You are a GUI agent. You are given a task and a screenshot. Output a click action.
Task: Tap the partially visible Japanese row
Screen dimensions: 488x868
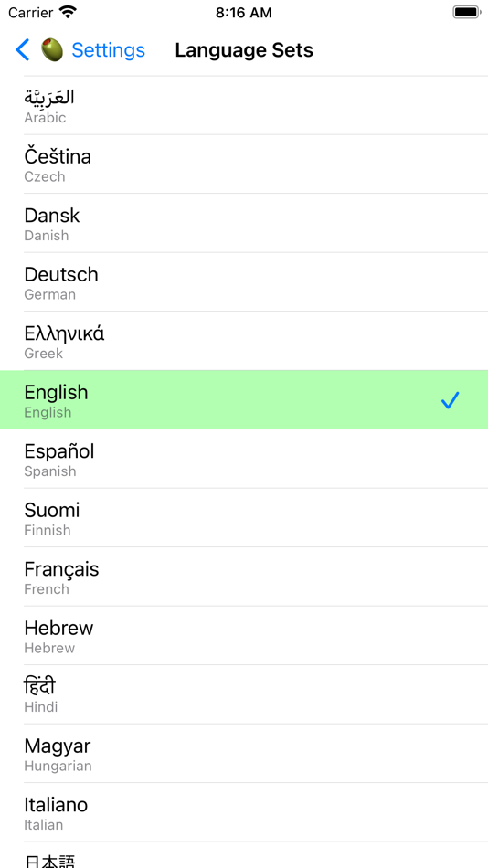(x=244, y=855)
